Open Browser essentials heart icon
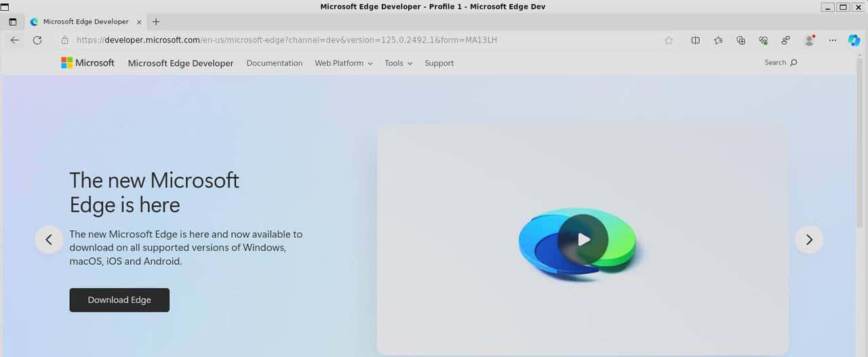Screen dimensions: 868x357 click(763, 41)
